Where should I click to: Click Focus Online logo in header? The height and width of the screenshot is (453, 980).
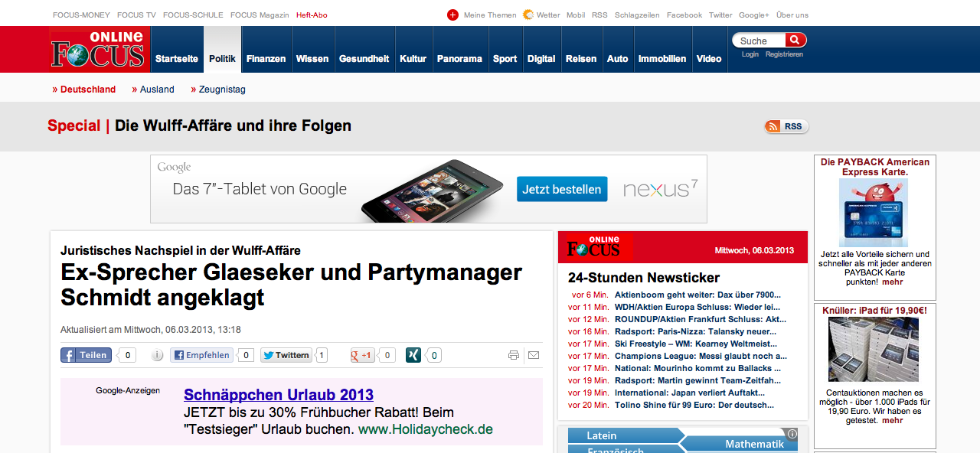pos(100,50)
